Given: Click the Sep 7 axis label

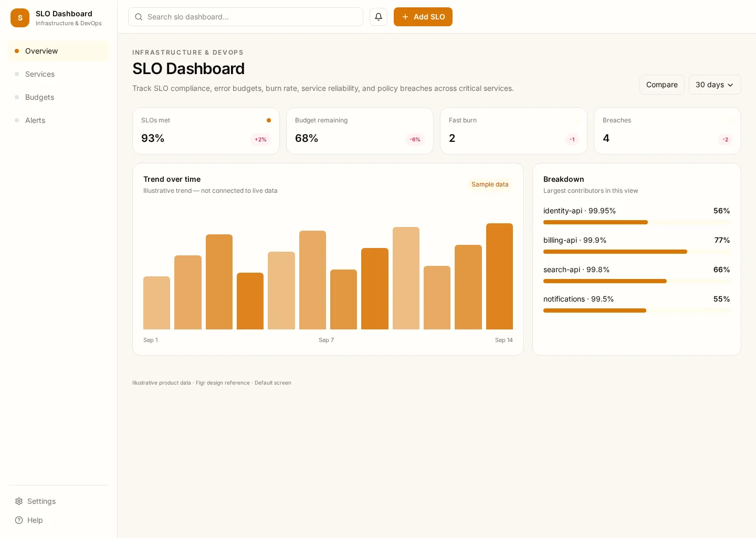Looking at the screenshot, I should (x=326, y=340).
